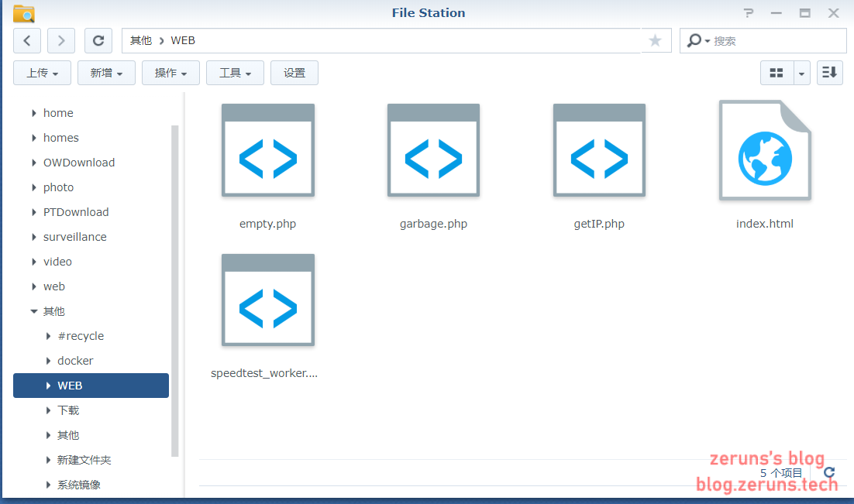Go forward with the right arrow button
The height and width of the screenshot is (504, 854).
[61, 41]
